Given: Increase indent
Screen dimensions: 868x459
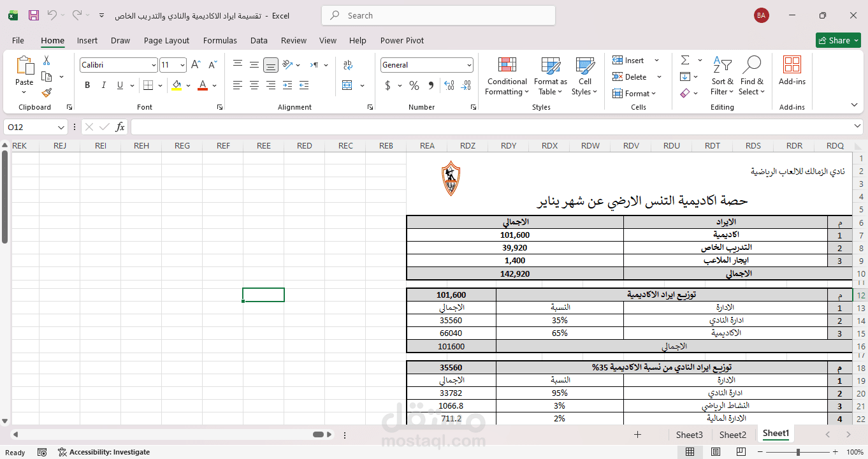Looking at the screenshot, I should tap(304, 85).
